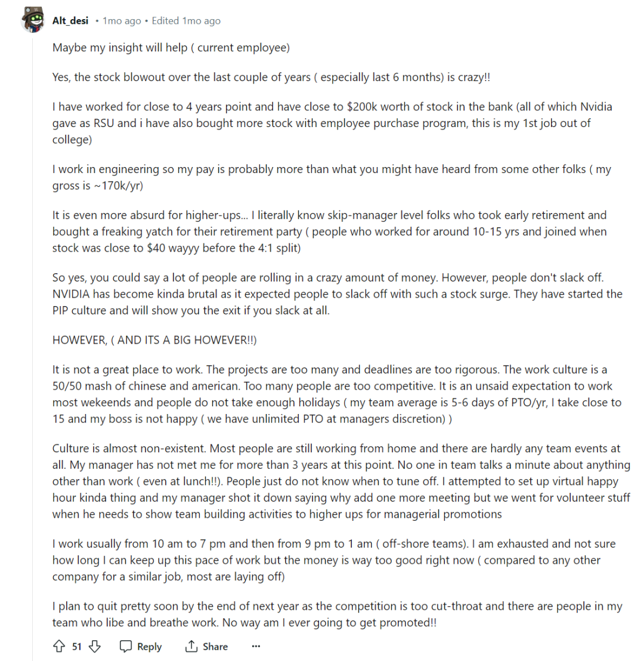Click the "1mo ago" comment timestamp

(x=122, y=21)
